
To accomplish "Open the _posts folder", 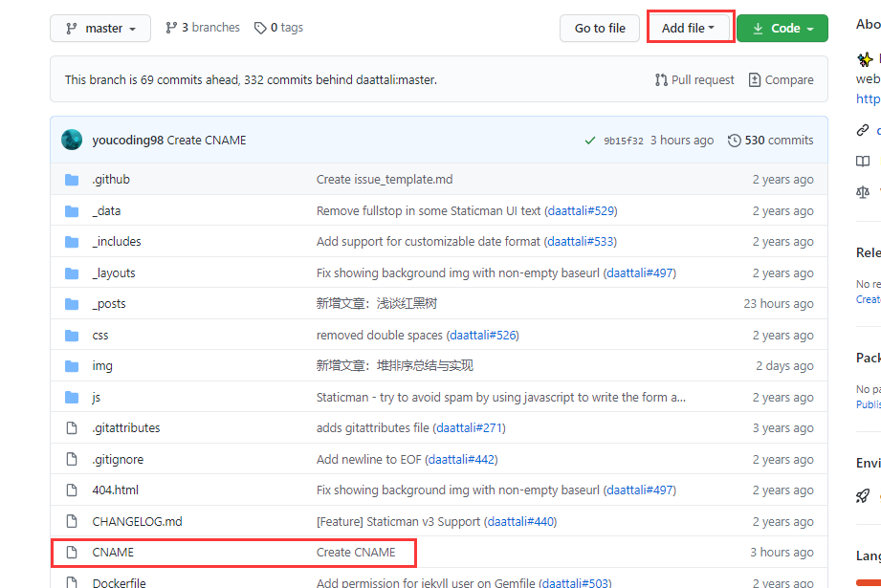I will click(x=109, y=304).
